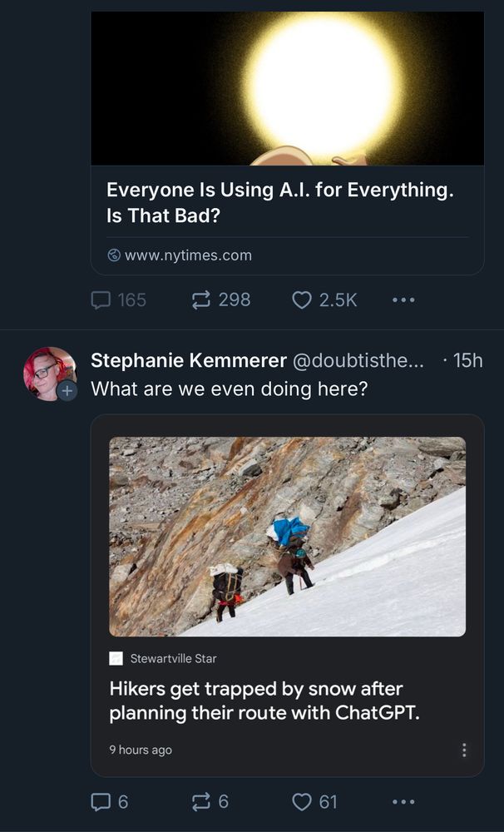Open the Stewartville Star source
This screenshot has width=504, height=832.
(x=173, y=658)
